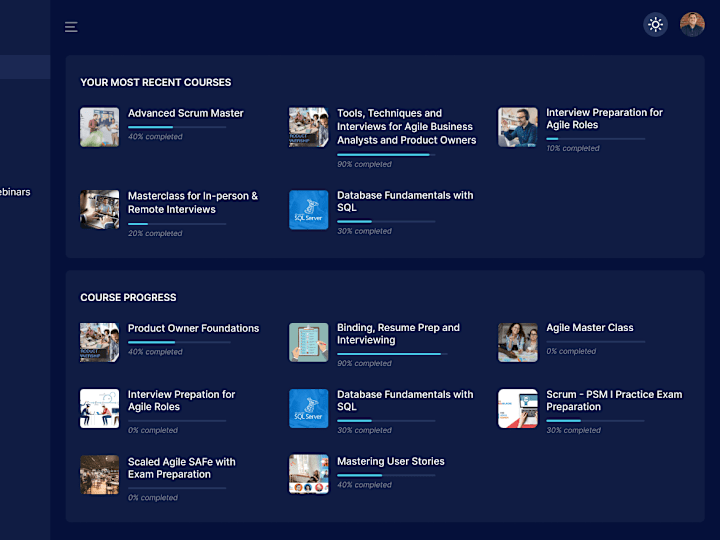Click the '90% completed' text under Tools, Techniques

(x=364, y=164)
